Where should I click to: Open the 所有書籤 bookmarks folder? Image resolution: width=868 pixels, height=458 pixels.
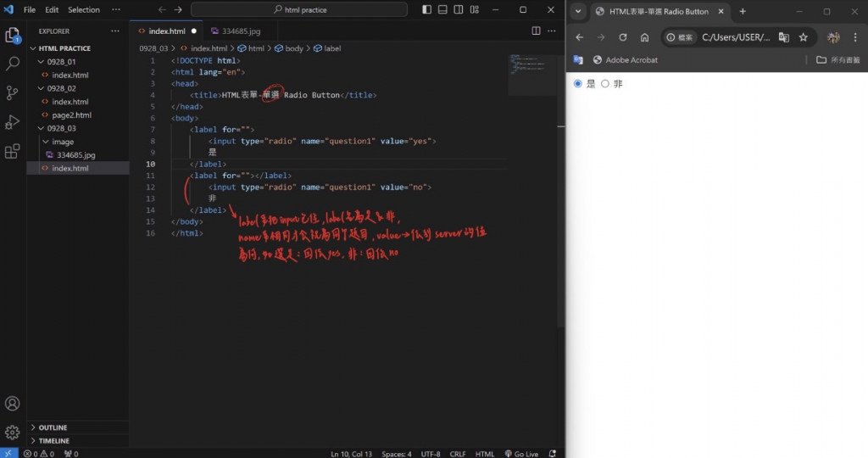coord(838,60)
